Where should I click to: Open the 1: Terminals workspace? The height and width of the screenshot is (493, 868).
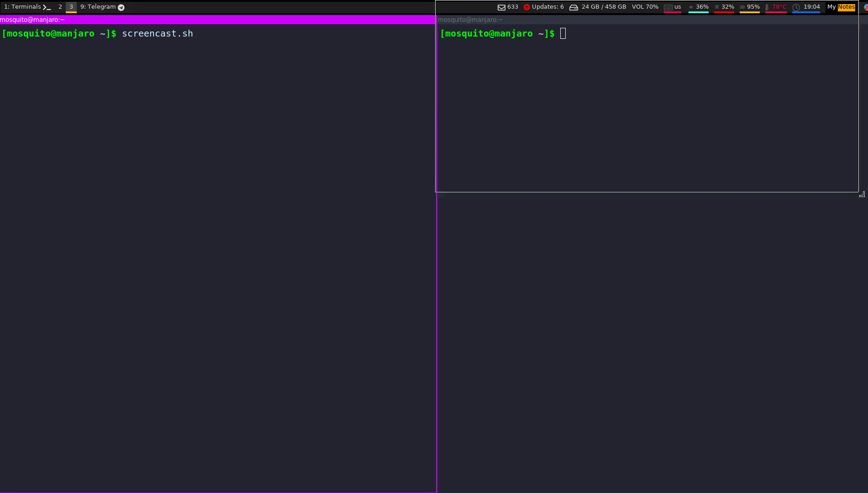pos(22,7)
